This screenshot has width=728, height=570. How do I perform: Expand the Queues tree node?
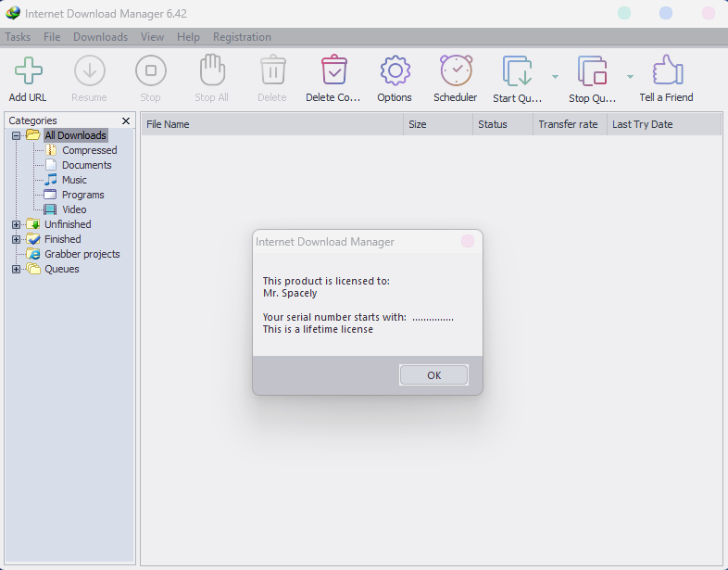(x=17, y=269)
